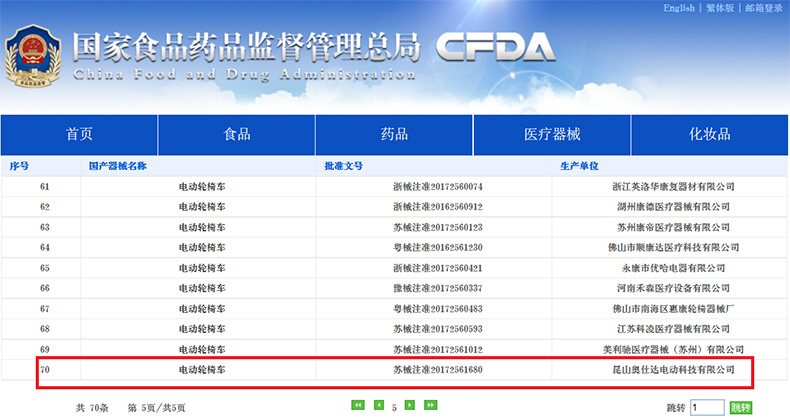Click manufacturer 湖州康德医疗器械有限公司
The height and width of the screenshot is (420, 790).
click(x=673, y=207)
